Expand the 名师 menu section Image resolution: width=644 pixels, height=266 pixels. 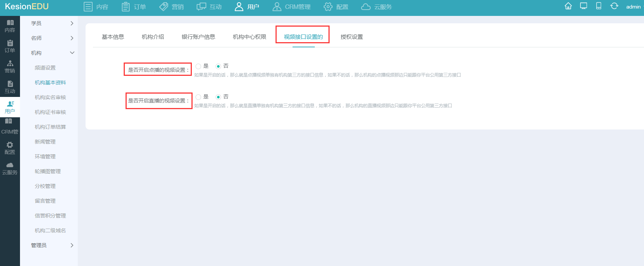(x=52, y=38)
